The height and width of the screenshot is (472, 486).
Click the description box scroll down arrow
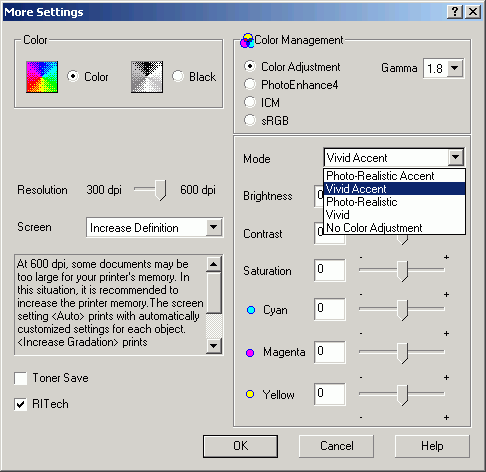point(213,345)
